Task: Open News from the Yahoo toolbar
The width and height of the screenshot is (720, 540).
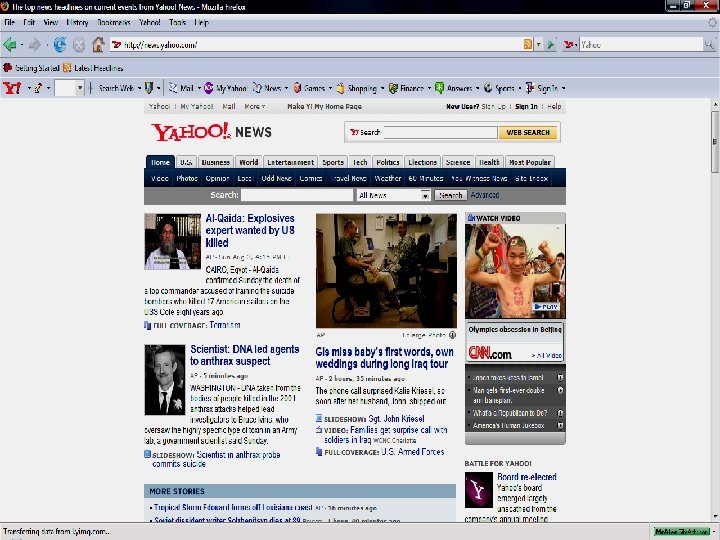Action: coord(267,88)
